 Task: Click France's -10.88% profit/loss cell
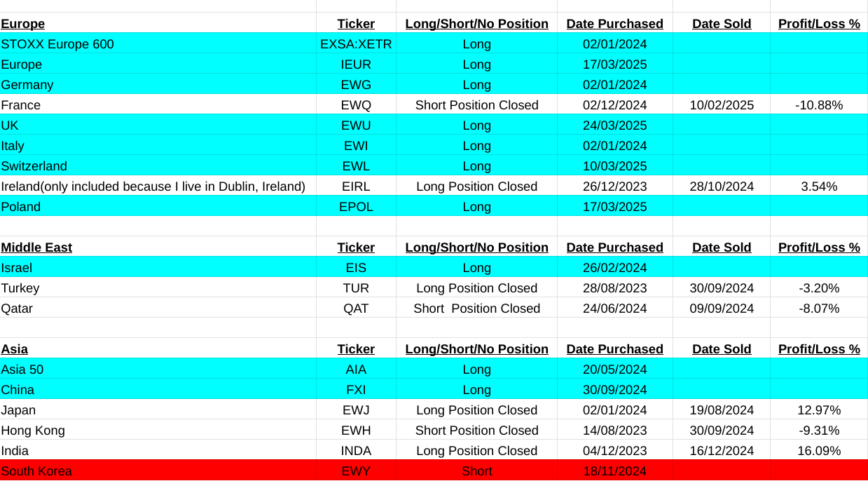click(x=819, y=105)
